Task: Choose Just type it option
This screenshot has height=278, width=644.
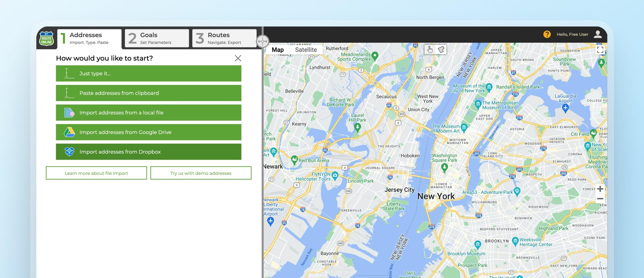Action: pos(148,73)
